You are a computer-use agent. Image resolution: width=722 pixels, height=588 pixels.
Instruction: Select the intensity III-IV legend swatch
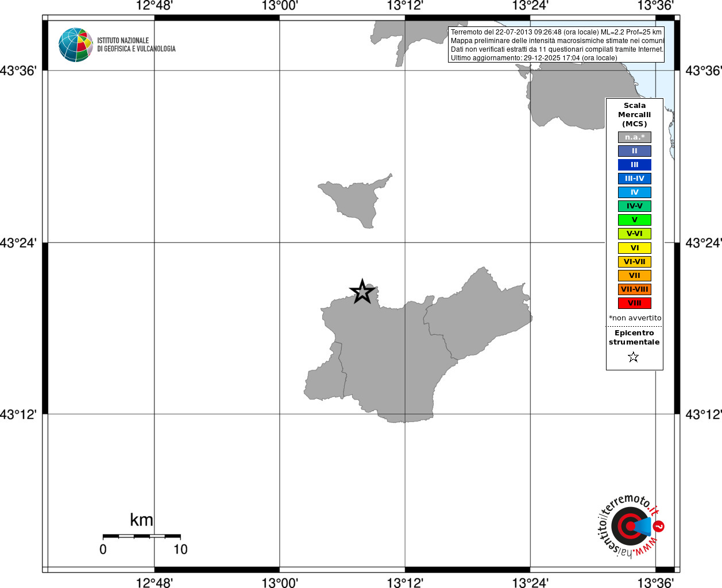coord(635,179)
